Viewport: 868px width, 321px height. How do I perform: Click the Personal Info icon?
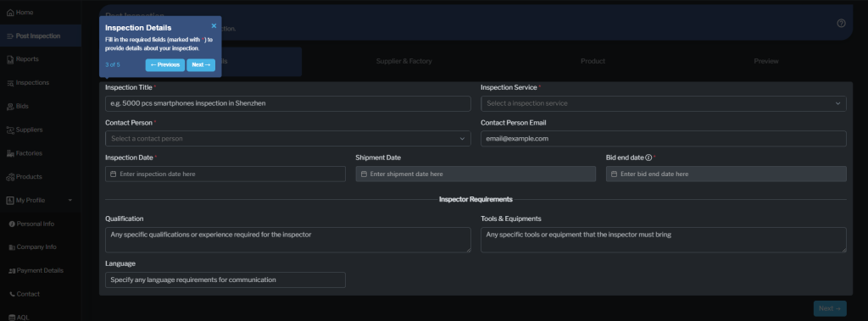pos(12,224)
